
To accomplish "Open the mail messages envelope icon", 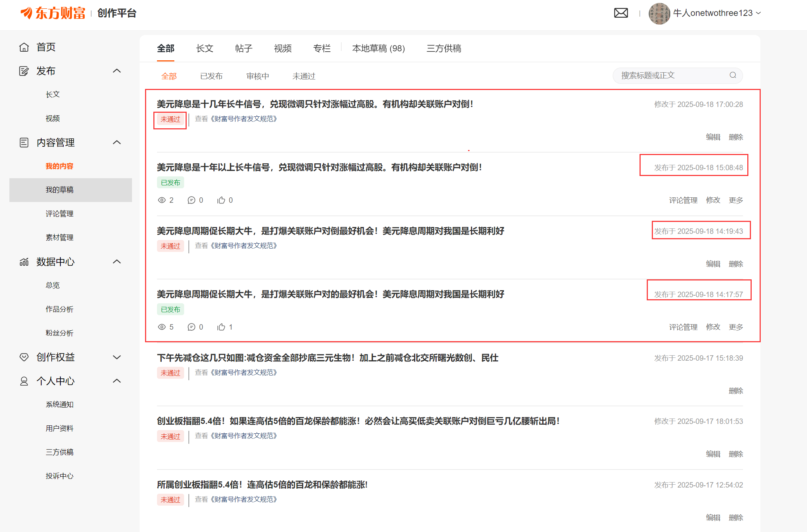I will pyautogui.click(x=621, y=13).
